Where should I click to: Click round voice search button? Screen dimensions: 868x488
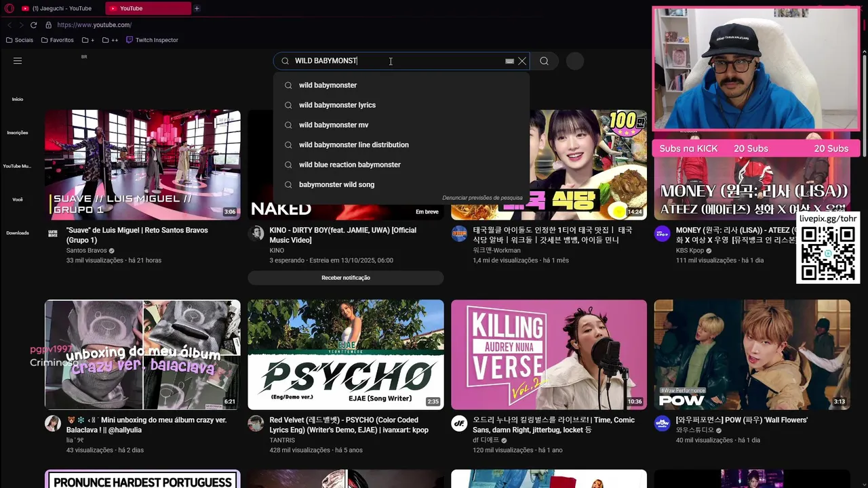[x=574, y=61]
